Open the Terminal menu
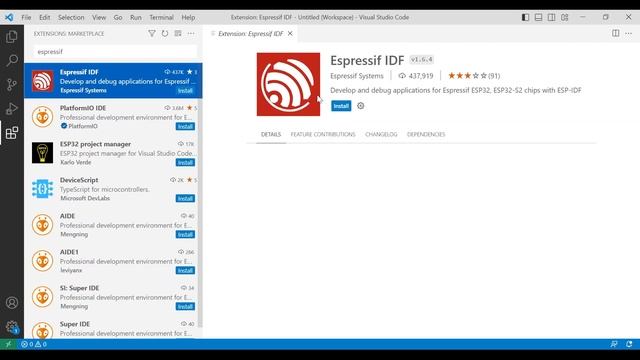Image resolution: width=640 pixels, height=360 pixels. click(161, 17)
